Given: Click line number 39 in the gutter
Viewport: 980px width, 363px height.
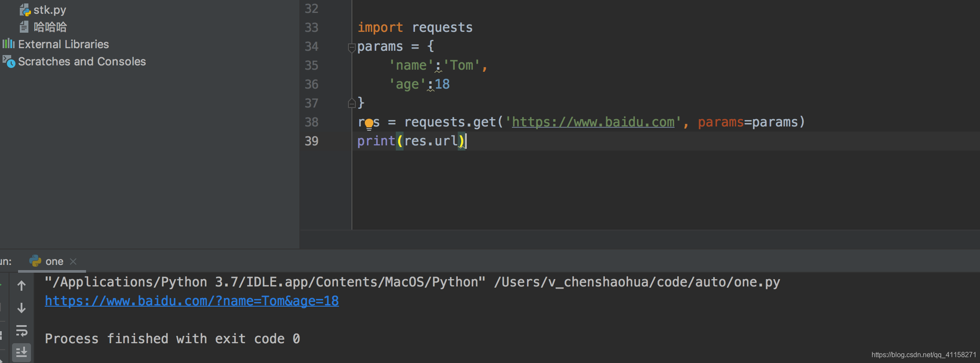Looking at the screenshot, I should [x=311, y=141].
